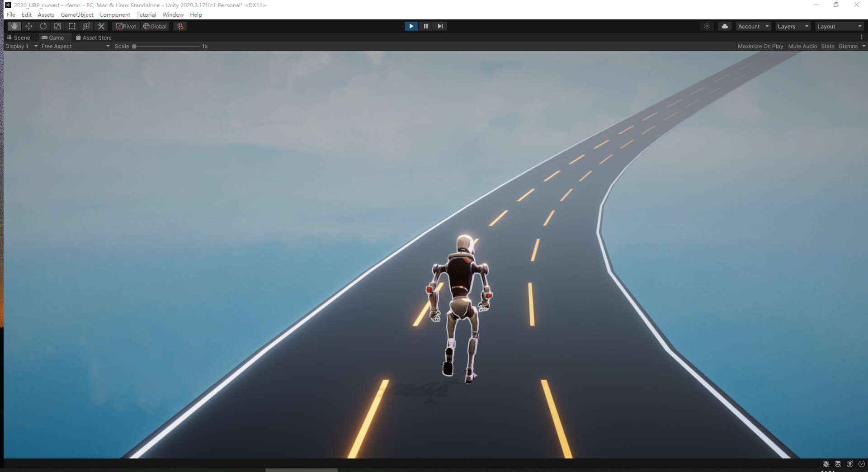Select the Scale tool
The width and height of the screenshot is (868, 472).
[57, 26]
